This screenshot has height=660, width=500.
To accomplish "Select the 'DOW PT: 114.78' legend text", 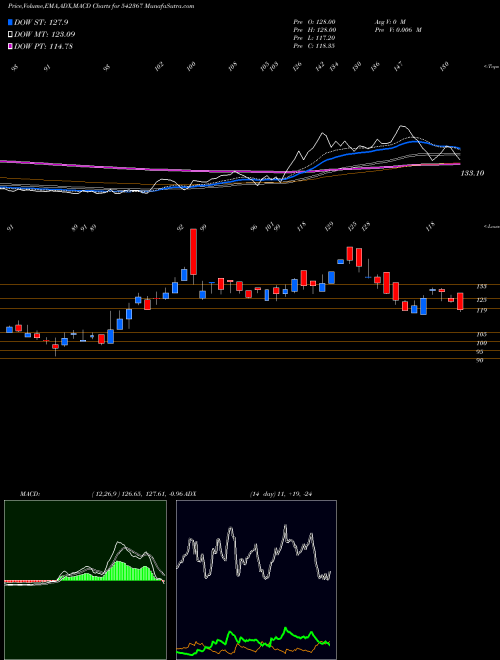I will click(x=43, y=46).
